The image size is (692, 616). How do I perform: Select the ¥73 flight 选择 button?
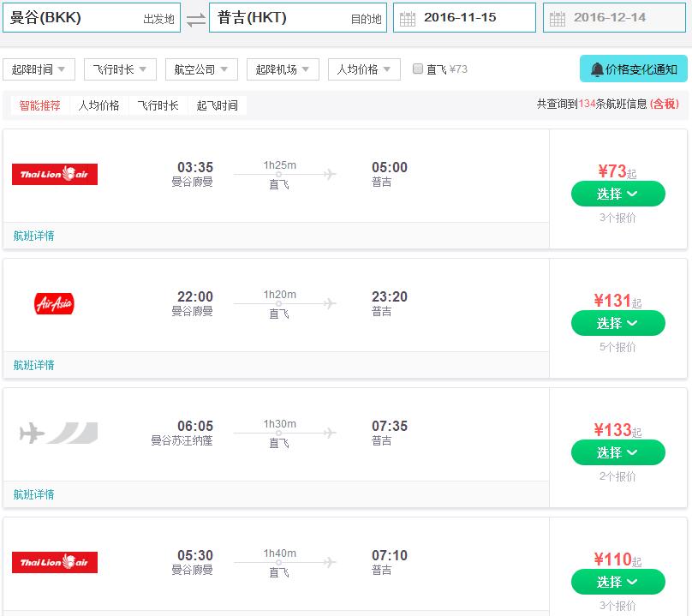point(617,194)
